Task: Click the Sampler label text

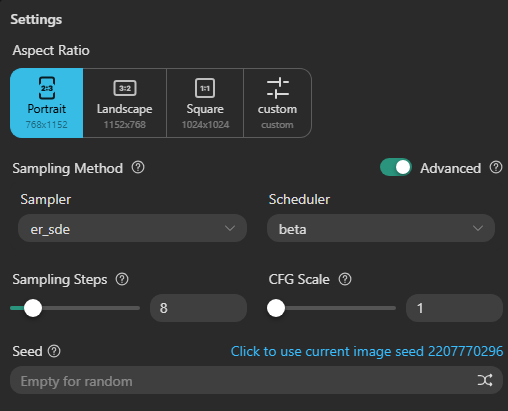Action: point(46,200)
